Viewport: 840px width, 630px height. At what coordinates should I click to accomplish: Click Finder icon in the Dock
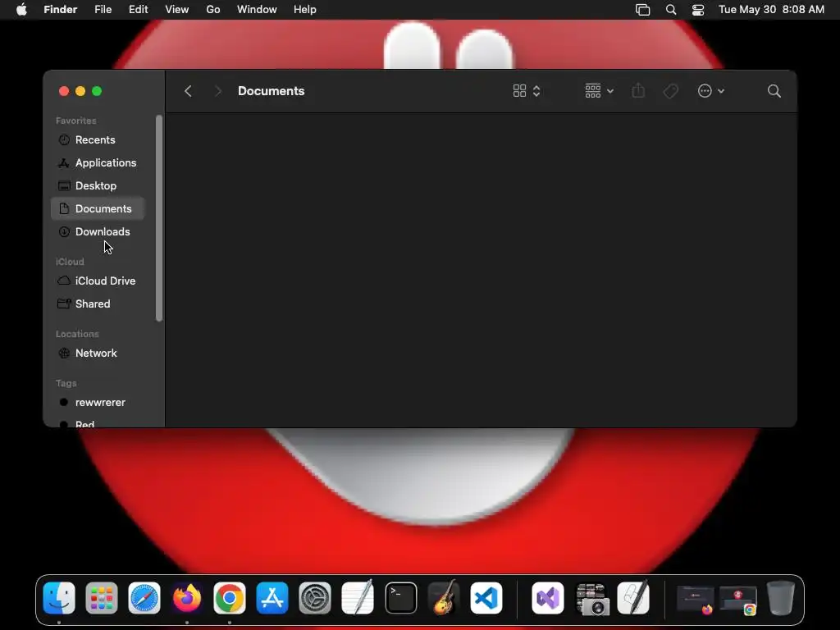(59, 598)
